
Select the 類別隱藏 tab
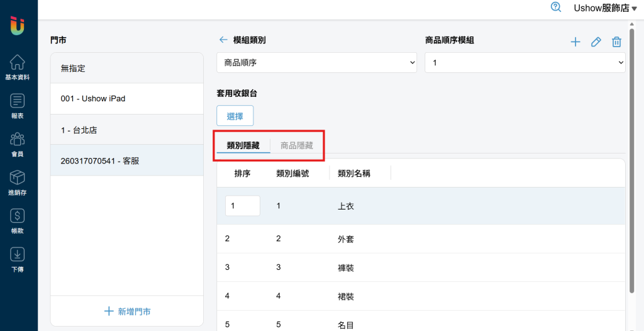coord(243,145)
